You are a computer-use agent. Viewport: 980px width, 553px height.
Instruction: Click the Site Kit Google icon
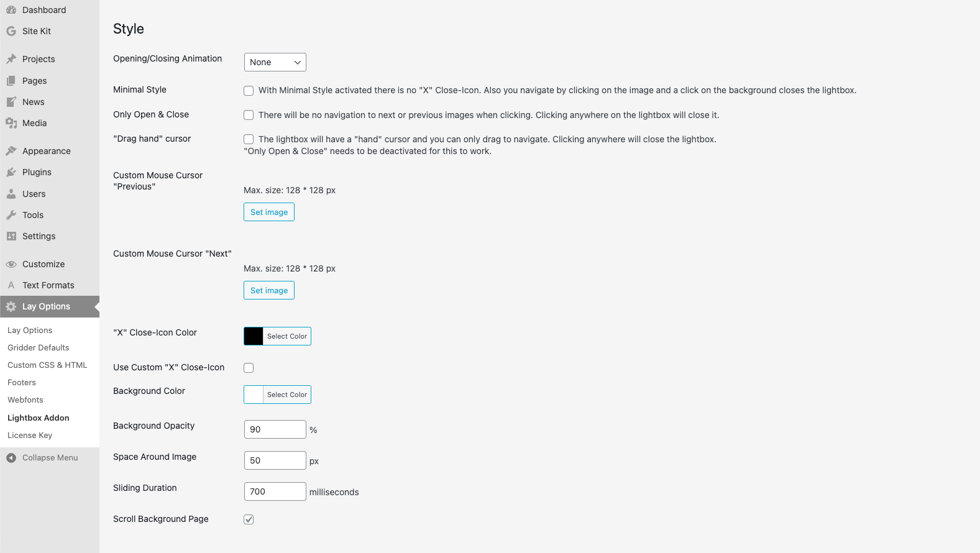(11, 31)
